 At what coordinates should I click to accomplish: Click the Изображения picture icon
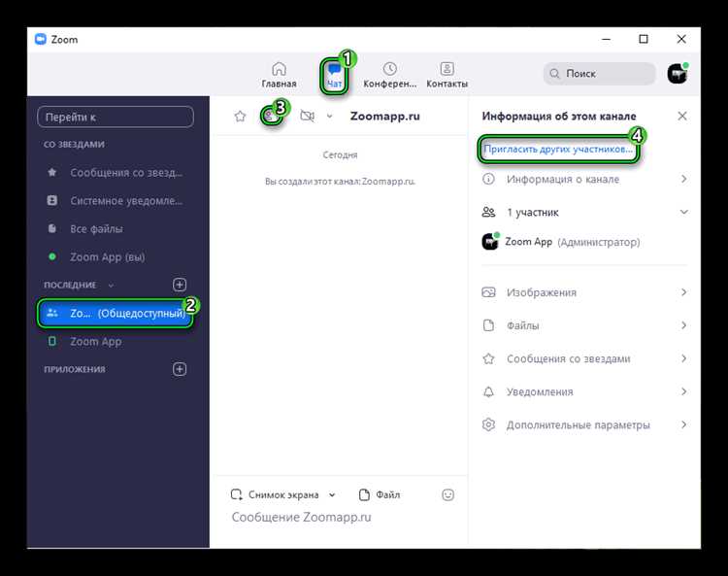488,292
